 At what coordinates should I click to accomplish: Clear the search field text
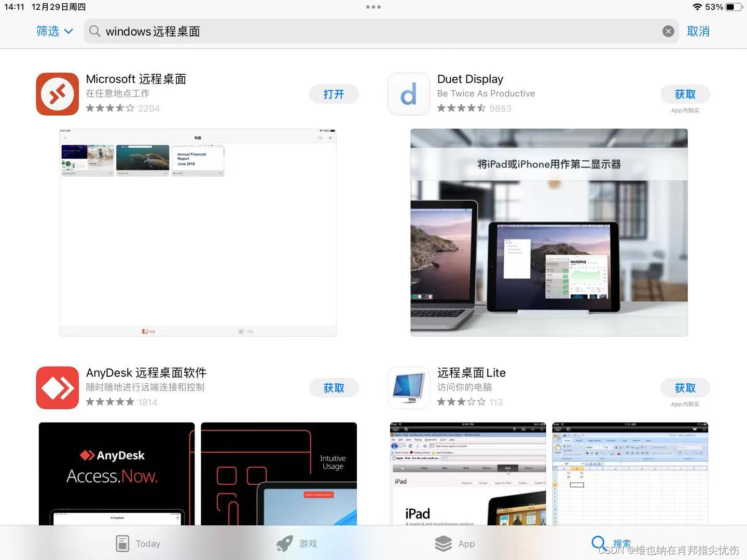click(668, 31)
